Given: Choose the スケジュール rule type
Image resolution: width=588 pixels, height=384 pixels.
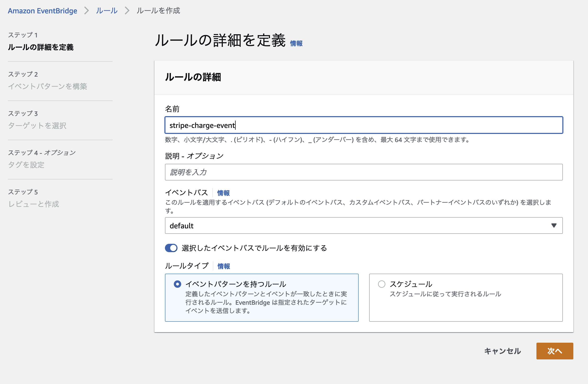Looking at the screenshot, I should tap(382, 283).
